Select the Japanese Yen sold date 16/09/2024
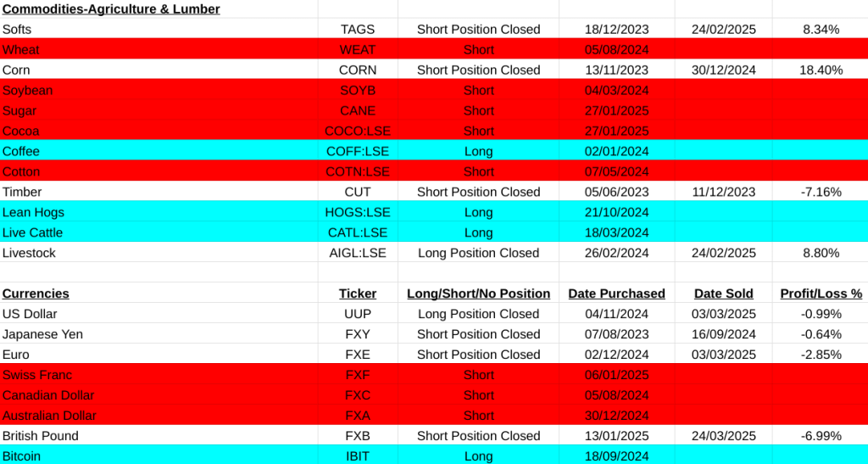868x464 pixels. (723, 334)
